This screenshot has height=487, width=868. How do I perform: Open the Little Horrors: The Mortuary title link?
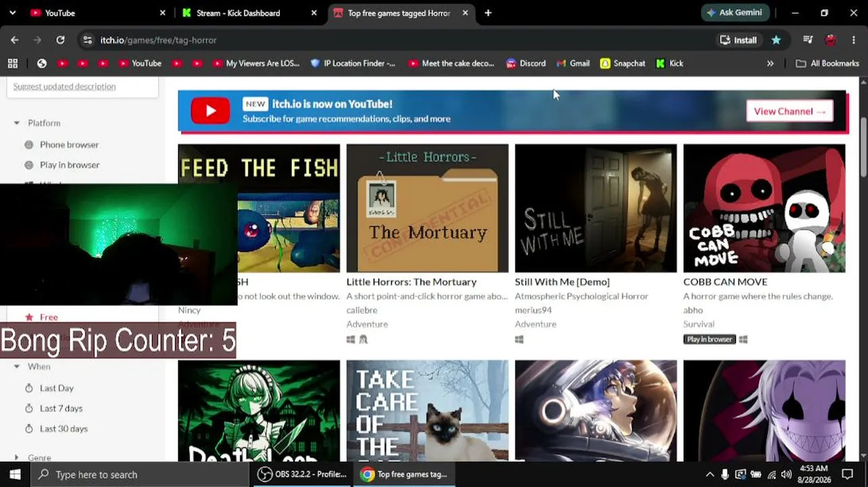point(412,282)
